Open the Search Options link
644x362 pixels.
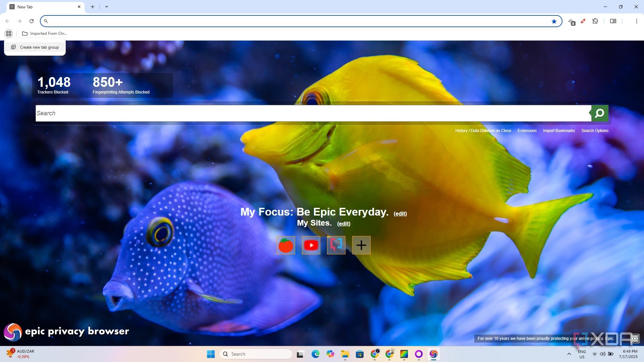click(x=595, y=131)
